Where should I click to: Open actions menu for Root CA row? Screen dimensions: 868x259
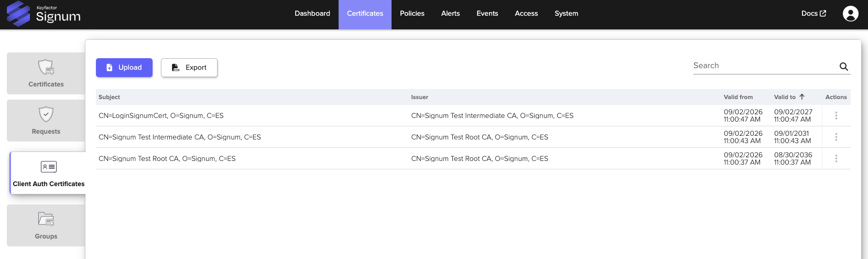click(x=836, y=158)
